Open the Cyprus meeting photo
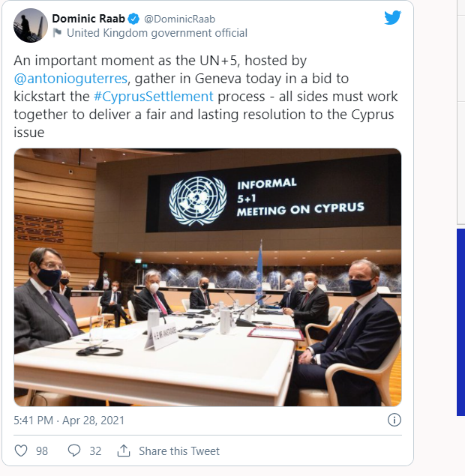The image size is (465, 476). pos(208,277)
